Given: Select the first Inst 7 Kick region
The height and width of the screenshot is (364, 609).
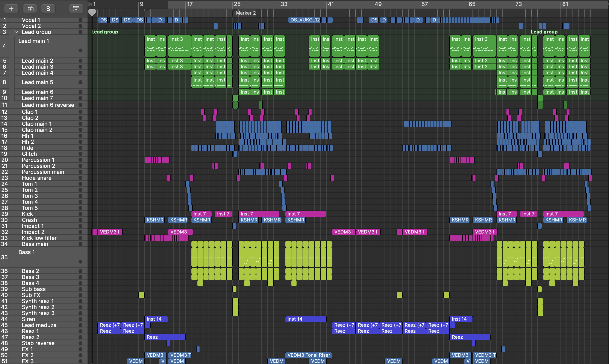Looking at the screenshot, I should point(202,214).
